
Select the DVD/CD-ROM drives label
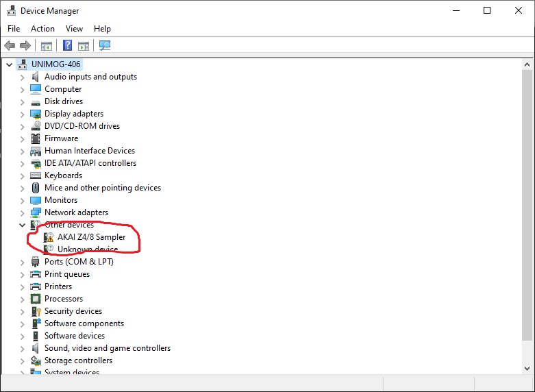[82, 126]
